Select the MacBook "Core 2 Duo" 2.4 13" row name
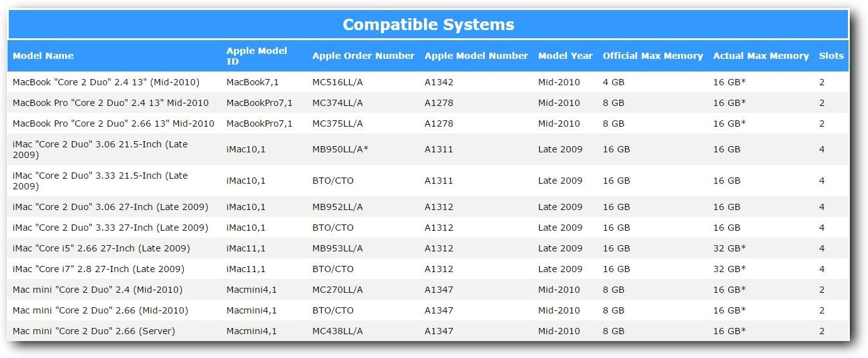Screen dimensions: 868x358 click(106, 82)
